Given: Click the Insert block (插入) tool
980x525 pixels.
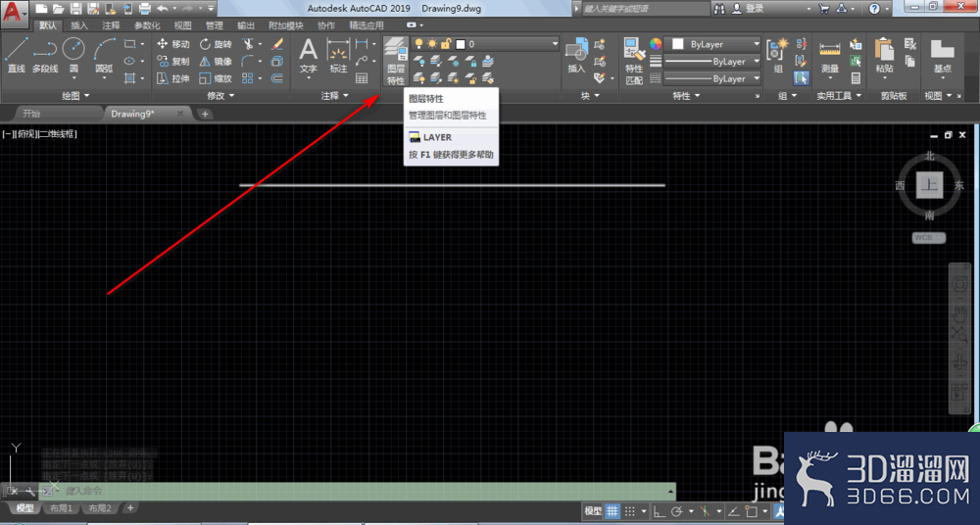Looking at the screenshot, I should point(576,56).
